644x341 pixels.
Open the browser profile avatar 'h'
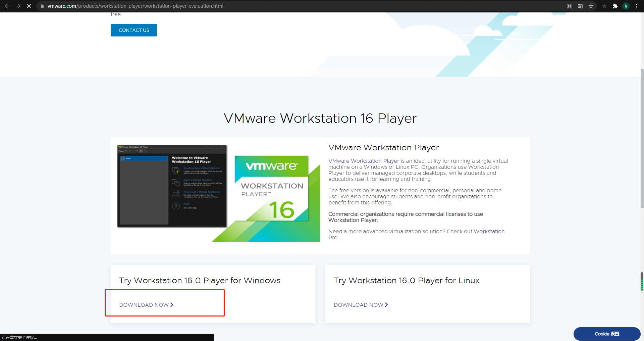(x=626, y=6)
